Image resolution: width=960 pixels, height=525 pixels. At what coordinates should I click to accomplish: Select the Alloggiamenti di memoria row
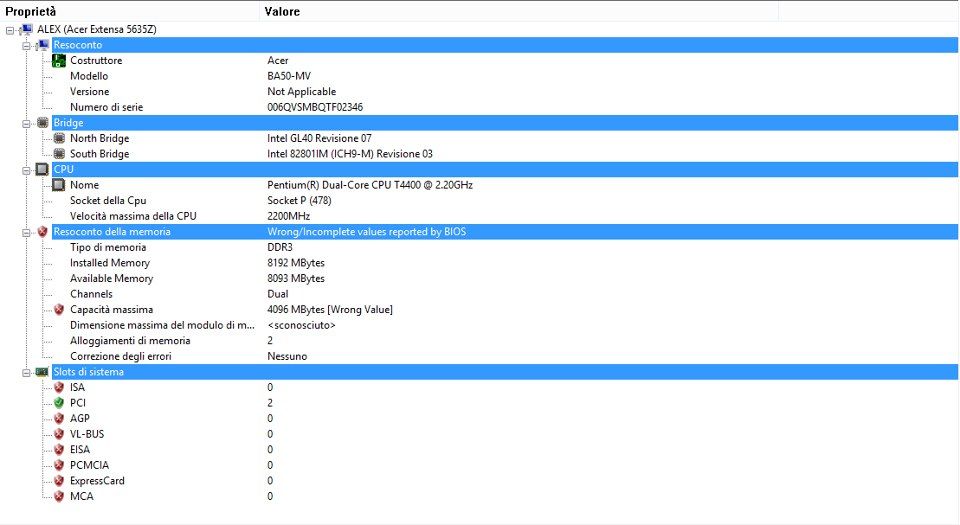[x=130, y=341]
